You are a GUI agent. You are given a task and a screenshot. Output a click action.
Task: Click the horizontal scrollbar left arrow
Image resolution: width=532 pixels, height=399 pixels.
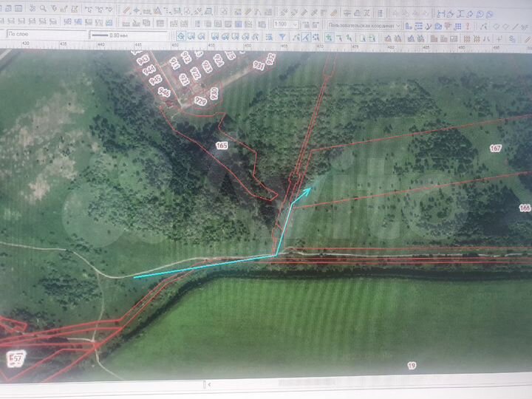click(209, 385)
